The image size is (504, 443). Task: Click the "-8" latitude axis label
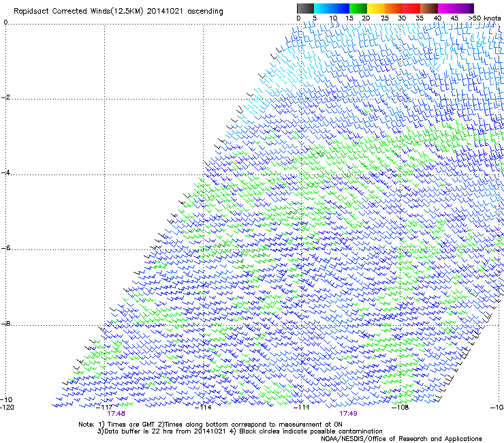[x=5, y=324]
